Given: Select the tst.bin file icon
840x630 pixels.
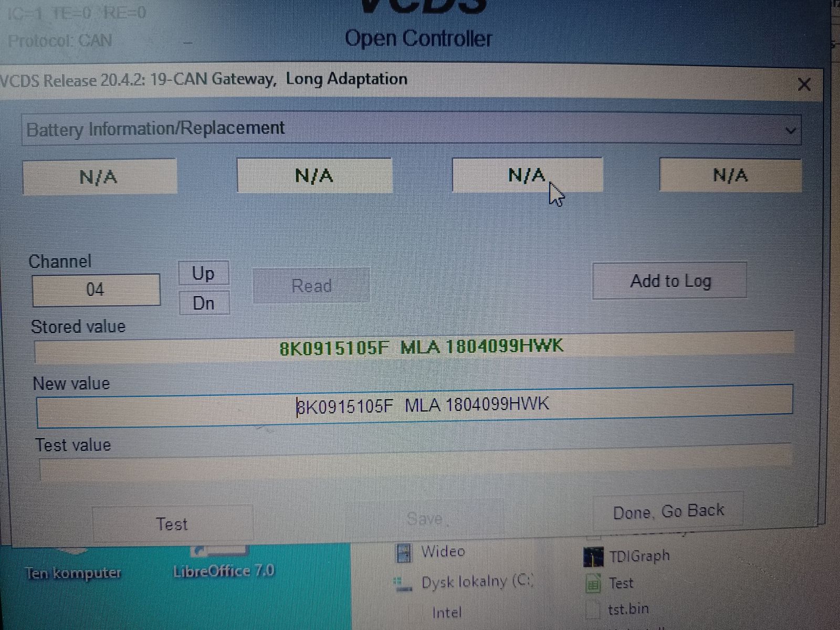Looking at the screenshot, I should click(593, 610).
